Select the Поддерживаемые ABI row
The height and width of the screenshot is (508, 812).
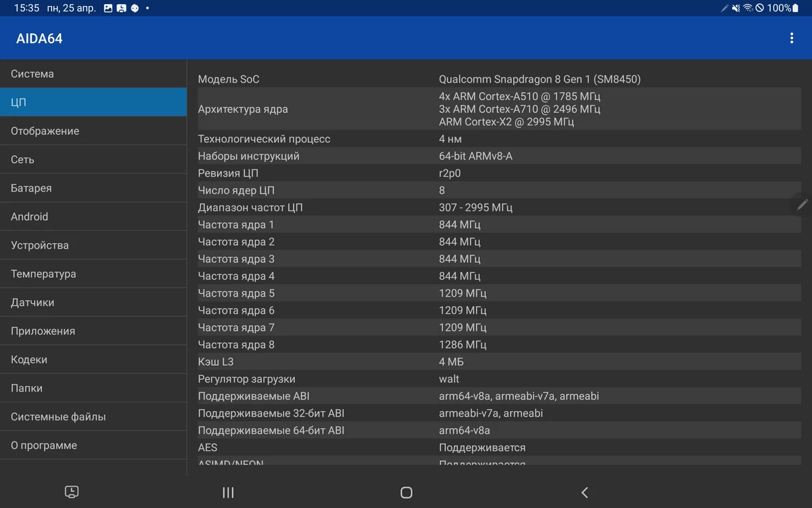[499, 396]
